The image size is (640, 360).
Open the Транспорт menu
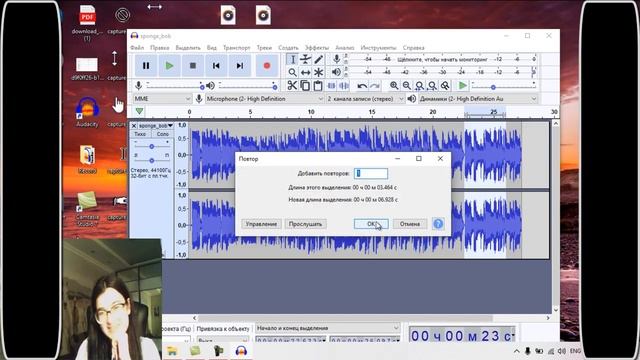[236, 48]
